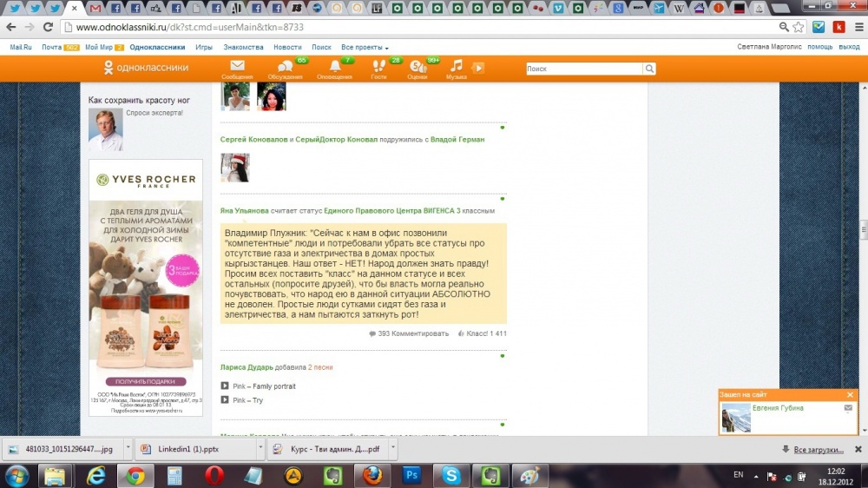Open Владой Герман profile link
This screenshot has width=868, height=488.
[x=457, y=140]
